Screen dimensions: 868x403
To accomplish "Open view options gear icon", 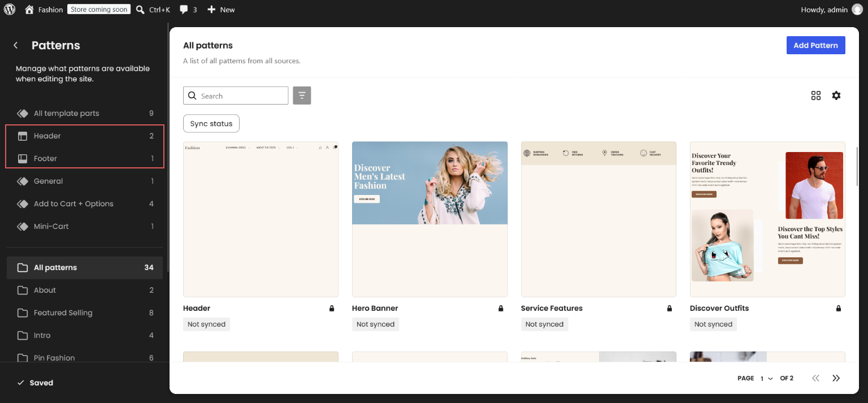I will (836, 96).
